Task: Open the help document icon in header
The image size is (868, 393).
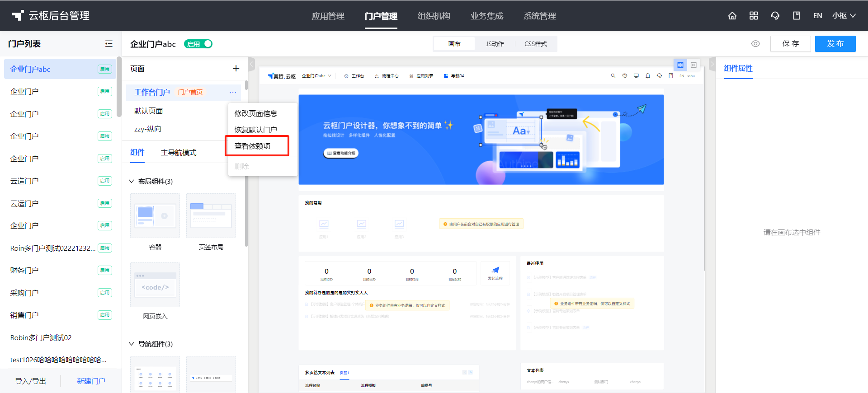Action: point(797,16)
